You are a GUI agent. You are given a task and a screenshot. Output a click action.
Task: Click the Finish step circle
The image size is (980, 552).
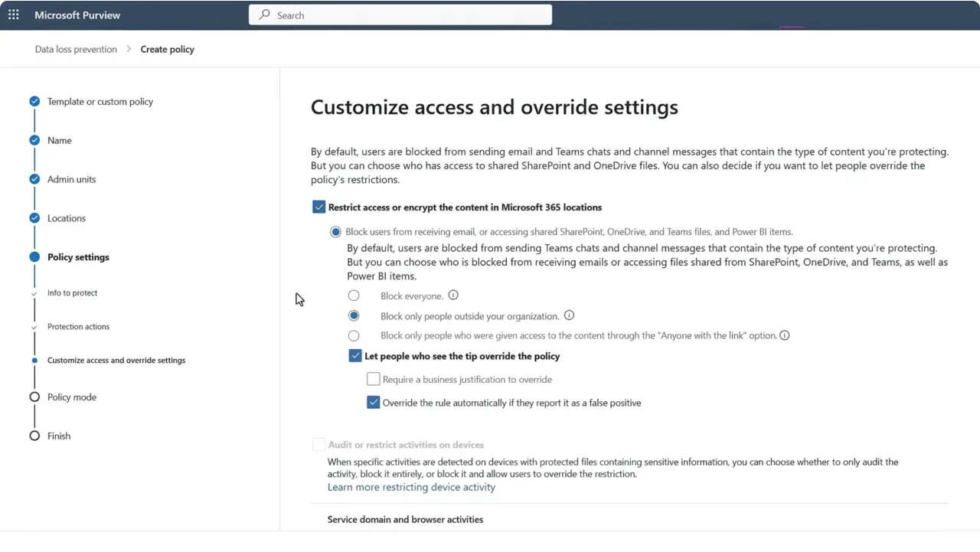tap(34, 436)
